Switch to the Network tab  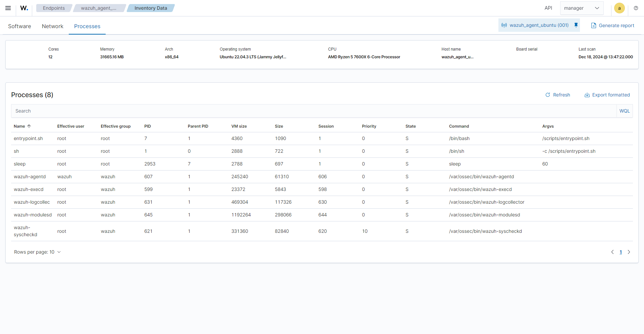point(52,26)
